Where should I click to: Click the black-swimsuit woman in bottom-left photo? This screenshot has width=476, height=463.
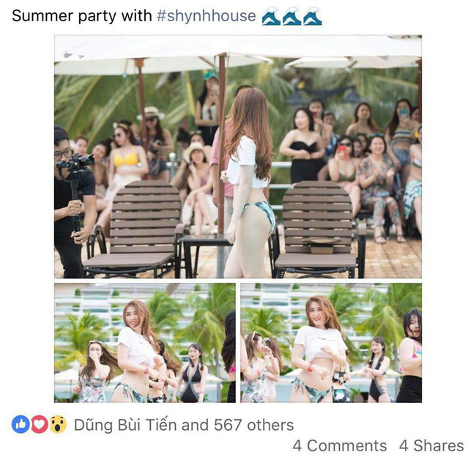click(x=191, y=374)
